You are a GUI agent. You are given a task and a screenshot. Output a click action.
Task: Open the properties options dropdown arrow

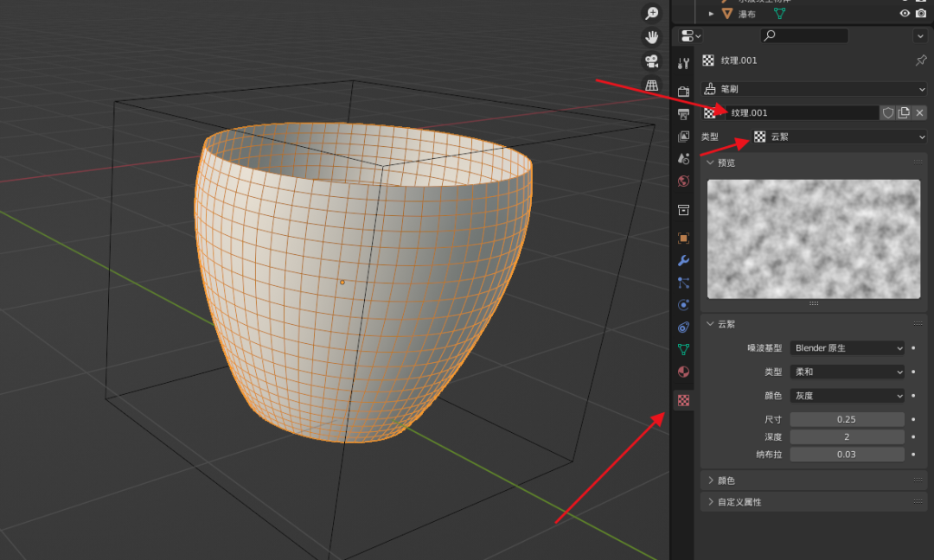click(x=919, y=36)
